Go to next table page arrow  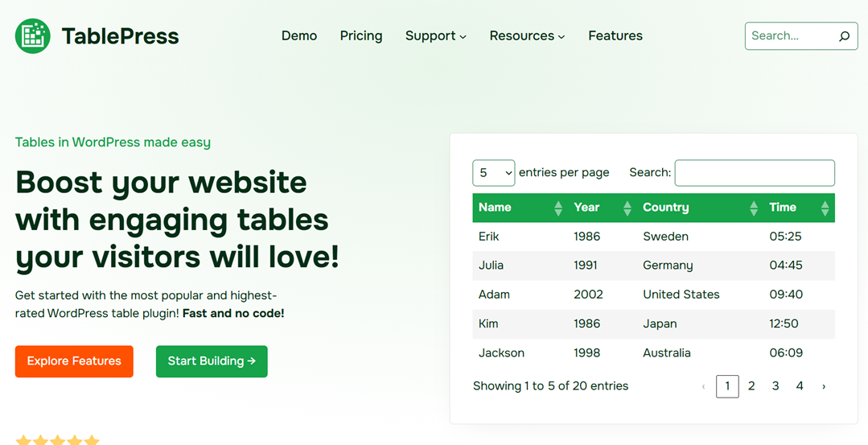(824, 386)
